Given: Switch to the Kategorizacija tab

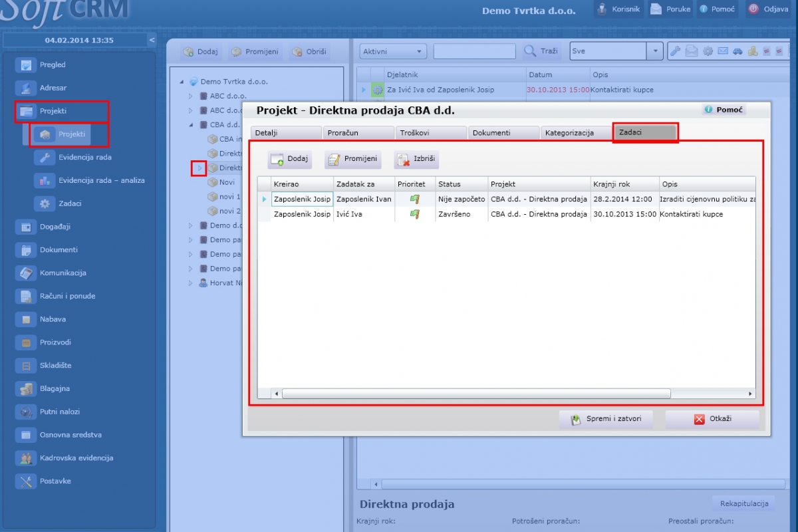Looking at the screenshot, I should coord(576,133).
